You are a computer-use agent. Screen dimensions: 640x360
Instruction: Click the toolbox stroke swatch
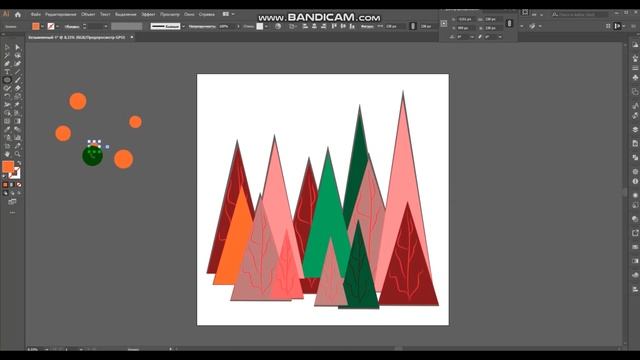pyautogui.click(x=15, y=173)
